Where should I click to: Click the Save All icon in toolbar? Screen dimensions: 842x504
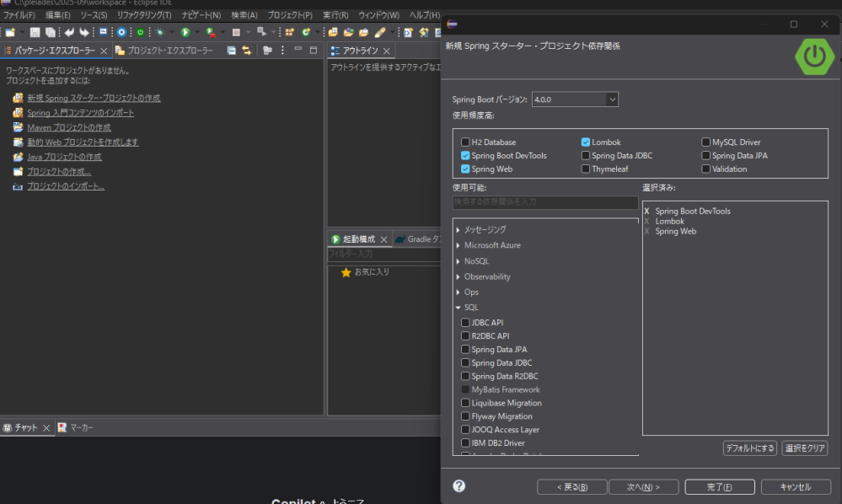click(x=50, y=32)
